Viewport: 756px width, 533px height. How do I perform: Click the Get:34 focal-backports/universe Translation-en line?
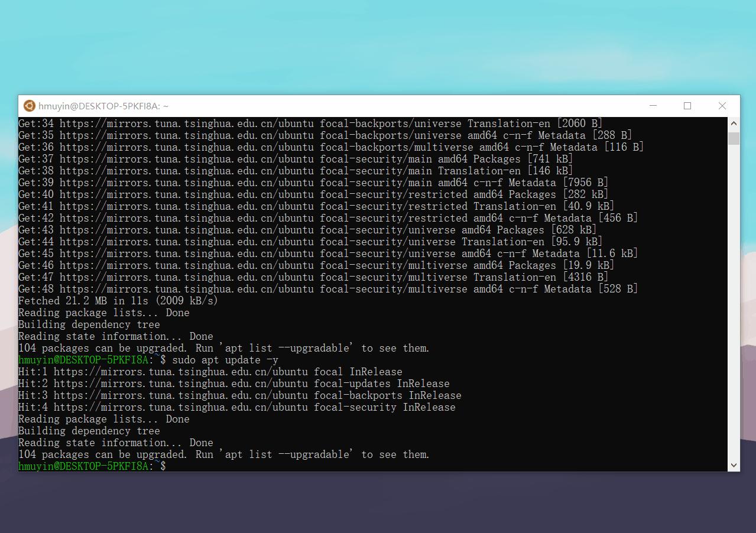(x=310, y=123)
